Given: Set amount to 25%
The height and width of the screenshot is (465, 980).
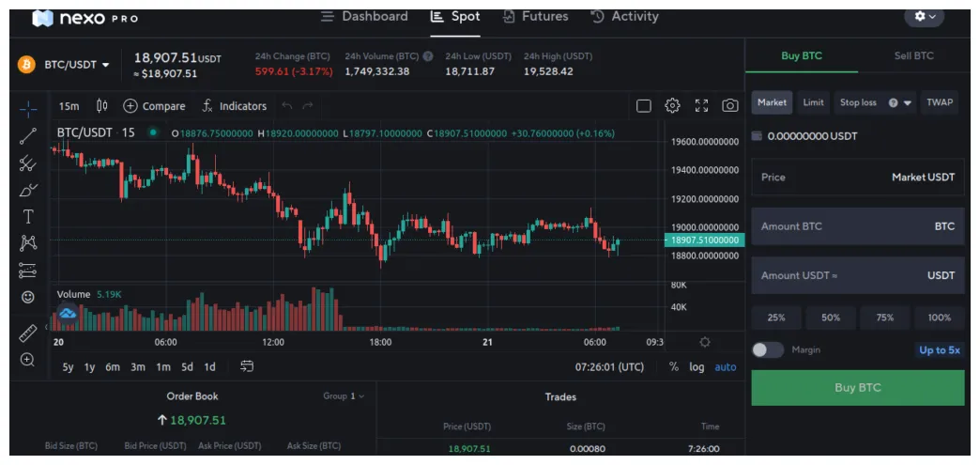Looking at the screenshot, I should (x=776, y=318).
